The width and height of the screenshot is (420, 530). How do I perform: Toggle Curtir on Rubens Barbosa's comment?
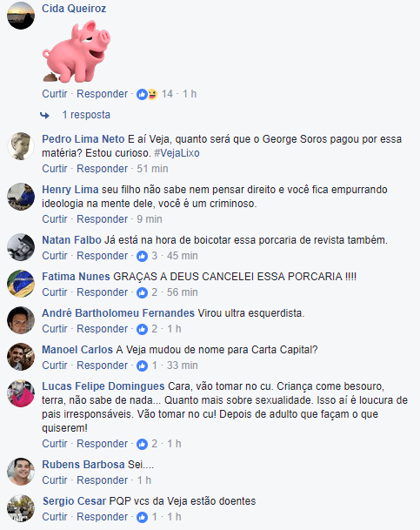tap(55, 480)
